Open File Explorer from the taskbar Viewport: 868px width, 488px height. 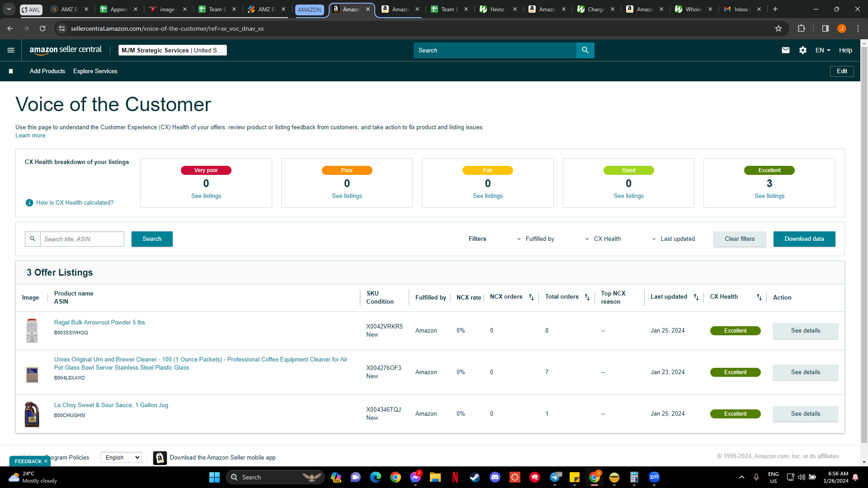pyautogui.click(x=435, y=477)
